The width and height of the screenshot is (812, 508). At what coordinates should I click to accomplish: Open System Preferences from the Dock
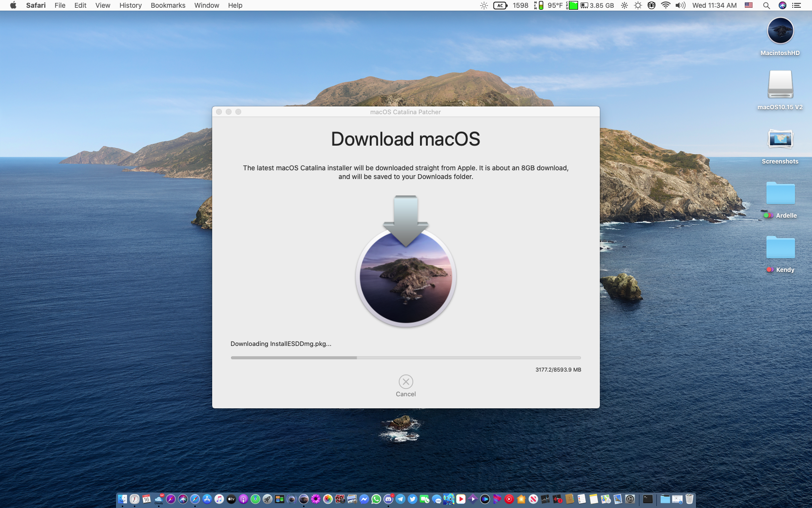pos(630,499)
